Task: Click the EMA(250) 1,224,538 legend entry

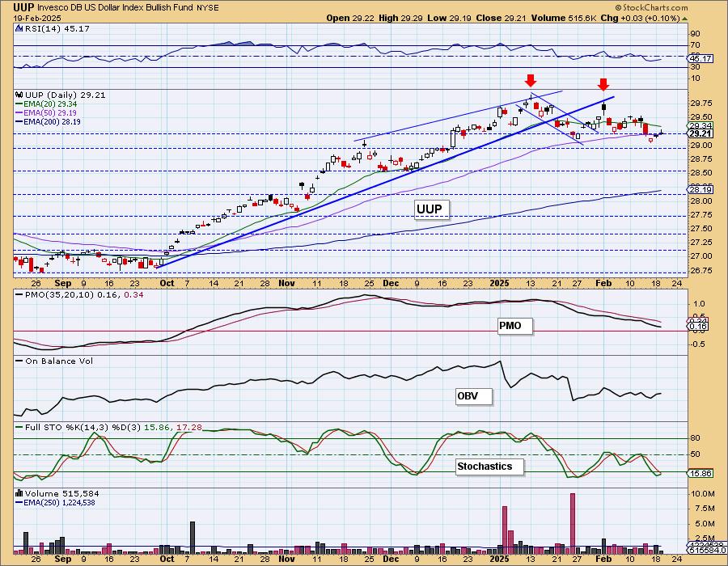Action: coord(55,502)
